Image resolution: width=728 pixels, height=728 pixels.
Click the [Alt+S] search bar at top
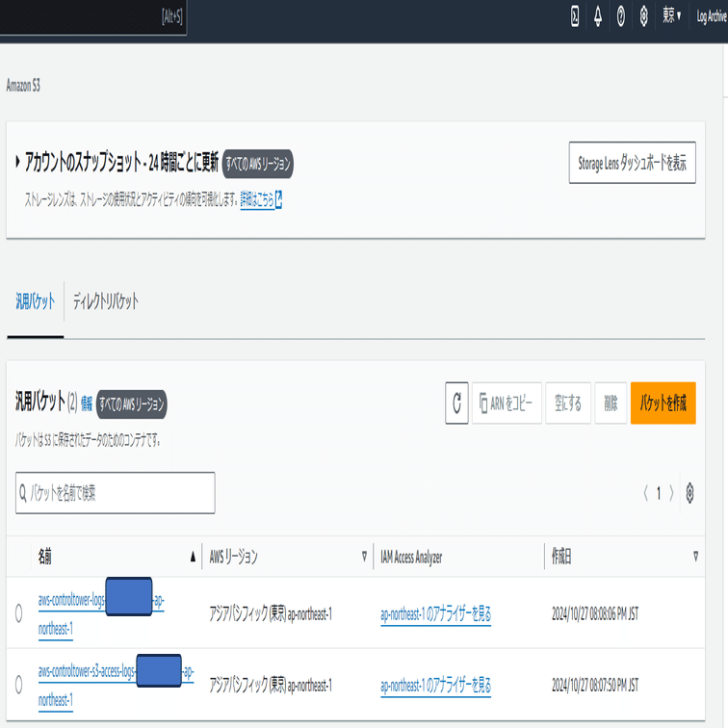92,17
